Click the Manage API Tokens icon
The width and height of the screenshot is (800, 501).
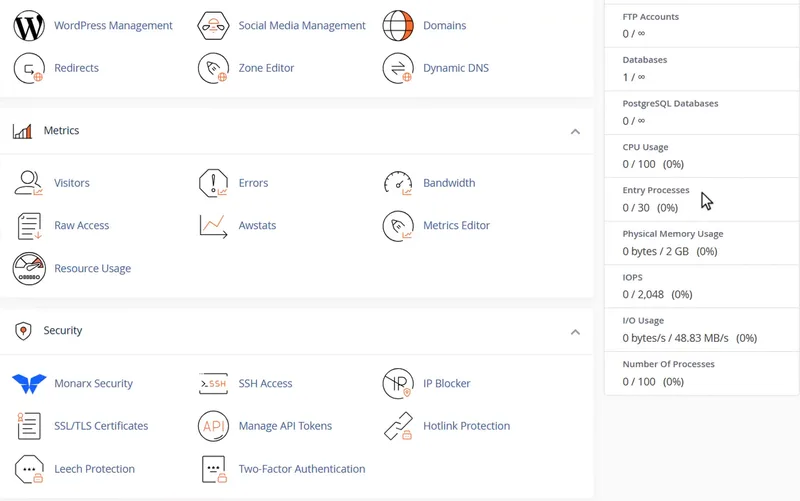[x=213, y=426]
